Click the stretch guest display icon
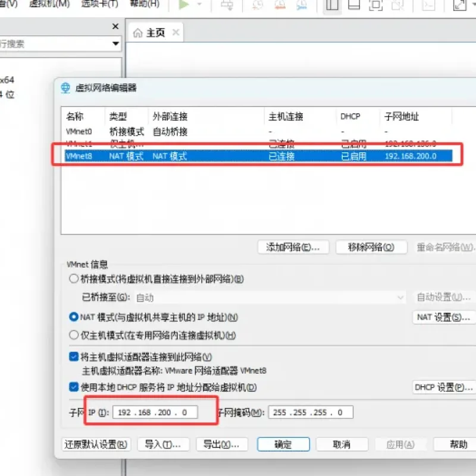Screen dimensions: 476x476 point(459,5)
